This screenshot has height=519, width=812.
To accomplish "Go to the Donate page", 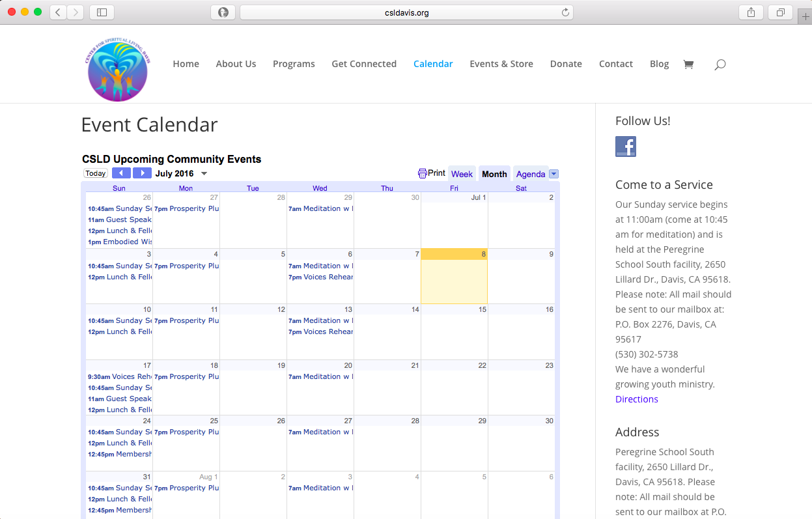I will [566, 64].
